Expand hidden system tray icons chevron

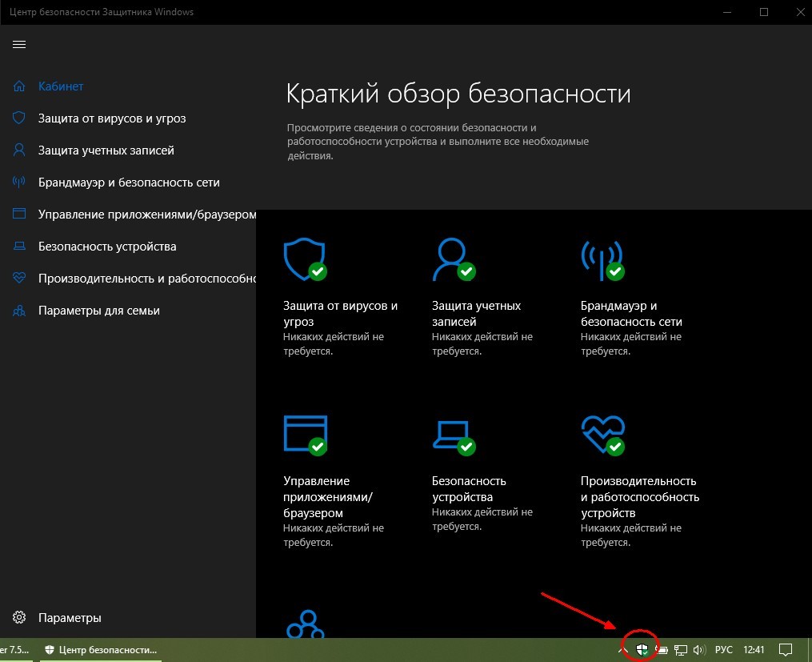point(623,649)
